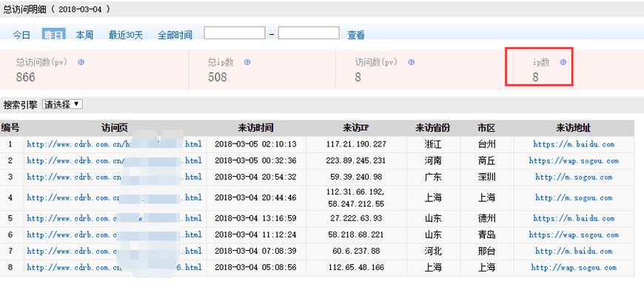Select IP 58.218.68.221 cell
Screen dimensions: 644x290
(356, 235)
